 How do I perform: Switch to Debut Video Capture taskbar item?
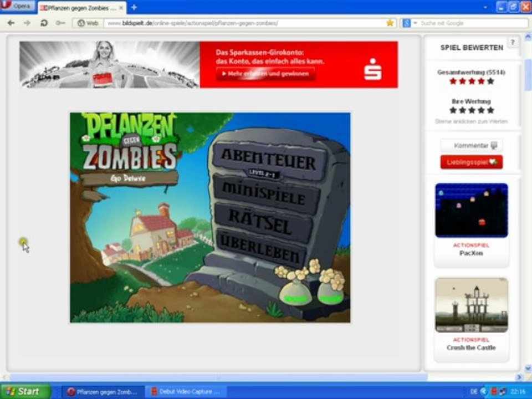click(x=185, y=392)
